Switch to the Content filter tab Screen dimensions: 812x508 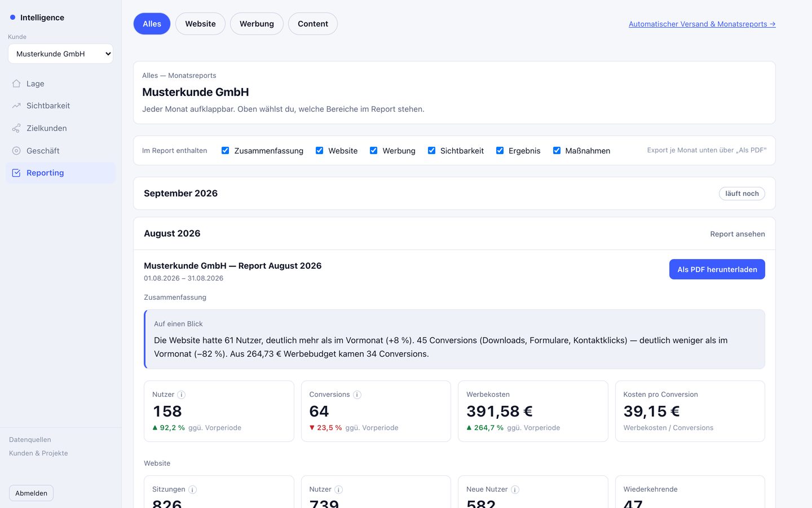[313, 24]
